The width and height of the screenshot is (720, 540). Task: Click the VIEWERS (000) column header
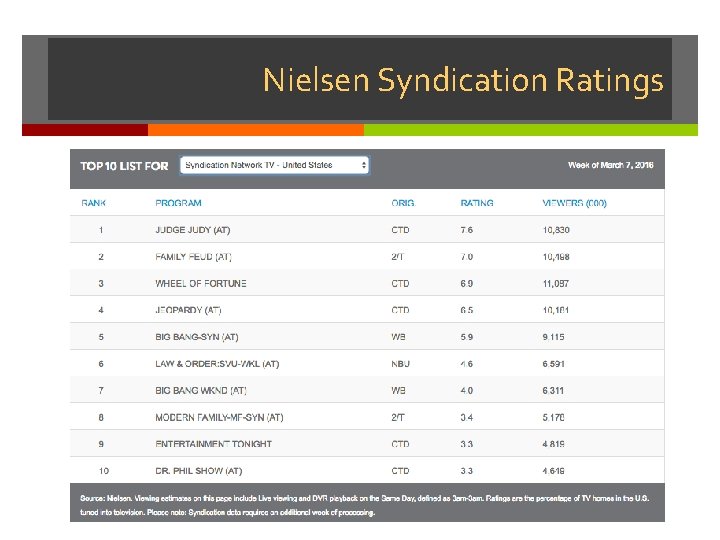[574, 203]
